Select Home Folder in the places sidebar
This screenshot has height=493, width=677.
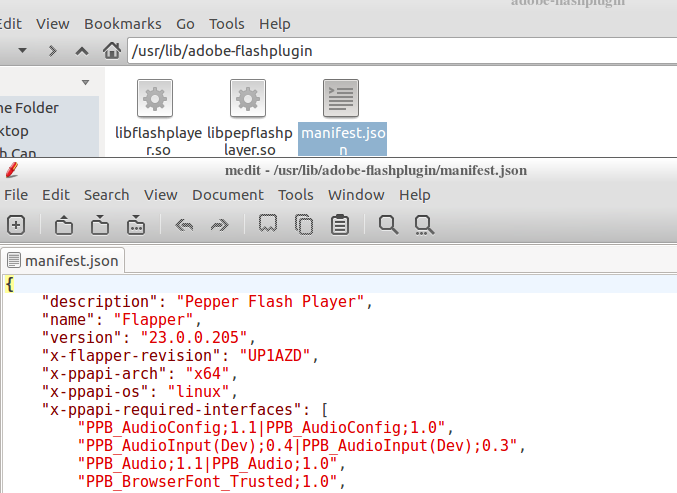(29, 108)
